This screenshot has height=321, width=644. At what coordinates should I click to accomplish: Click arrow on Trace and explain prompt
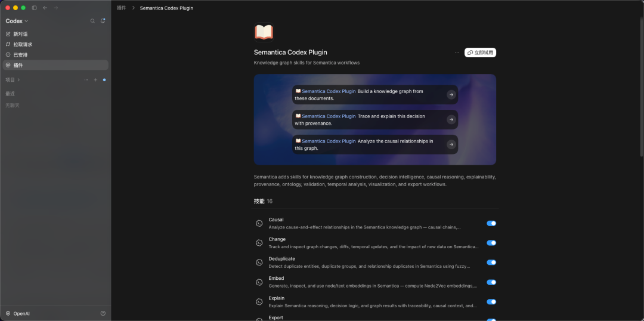click(x=451, y=119)
